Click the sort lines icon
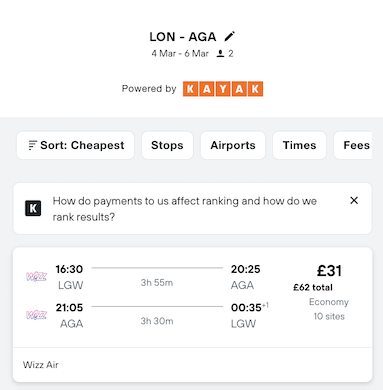 pyautogui.click(x=32, y=145)
